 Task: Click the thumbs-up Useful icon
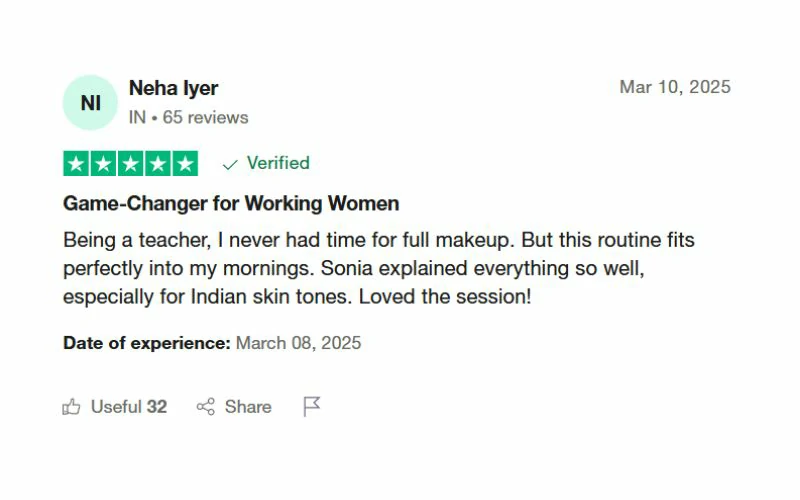[x=72, y=407]
